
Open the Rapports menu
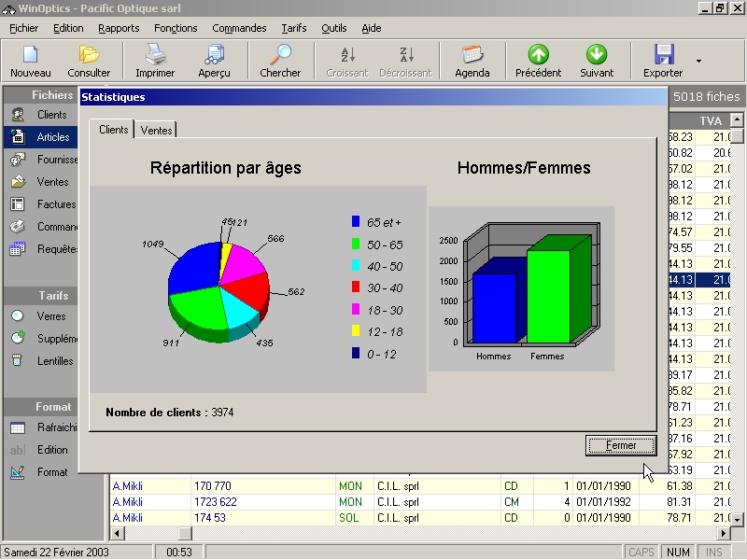coord(119,28)
